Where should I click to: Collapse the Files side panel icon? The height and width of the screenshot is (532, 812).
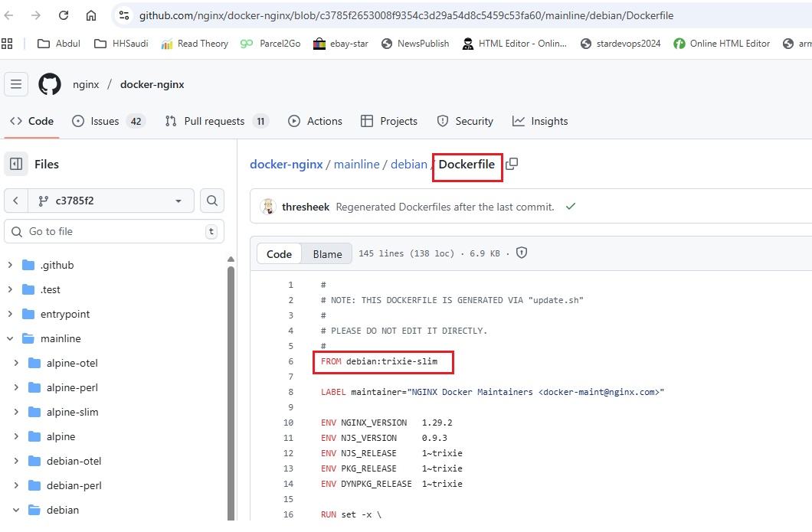16,164
